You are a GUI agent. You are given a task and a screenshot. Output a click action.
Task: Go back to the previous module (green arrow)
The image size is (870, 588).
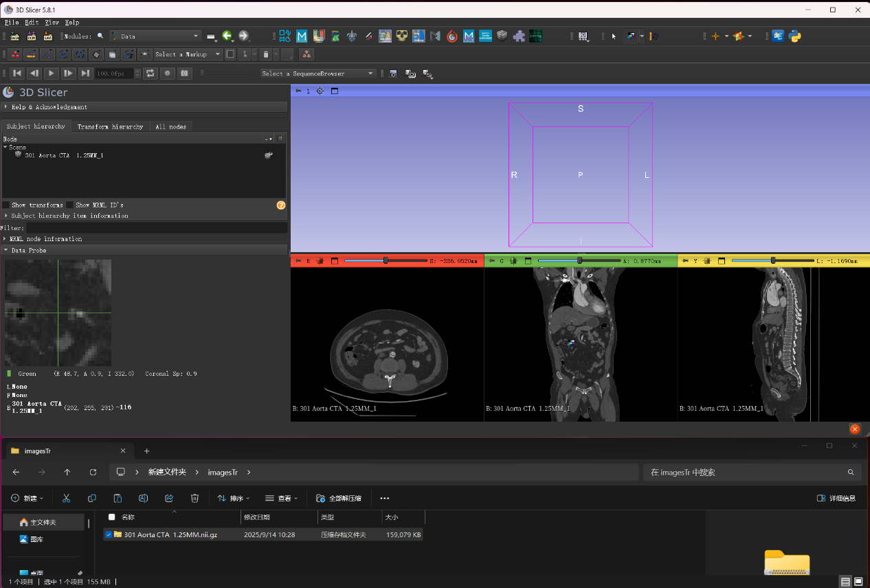coord(227,36)
